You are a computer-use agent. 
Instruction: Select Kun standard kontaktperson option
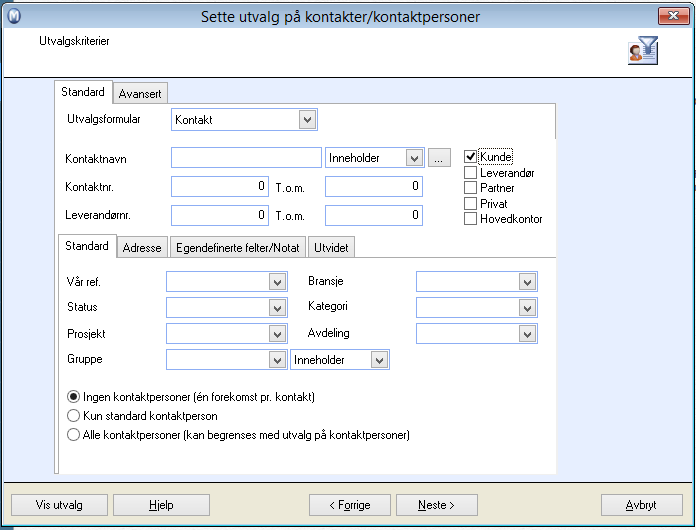coord(73,416)
